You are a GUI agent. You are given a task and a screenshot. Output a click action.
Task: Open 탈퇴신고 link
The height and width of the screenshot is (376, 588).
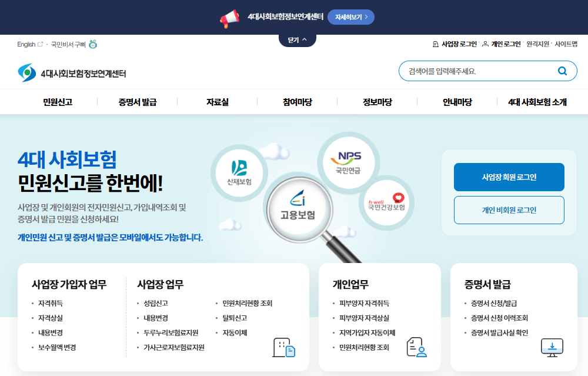coord(235,318)
